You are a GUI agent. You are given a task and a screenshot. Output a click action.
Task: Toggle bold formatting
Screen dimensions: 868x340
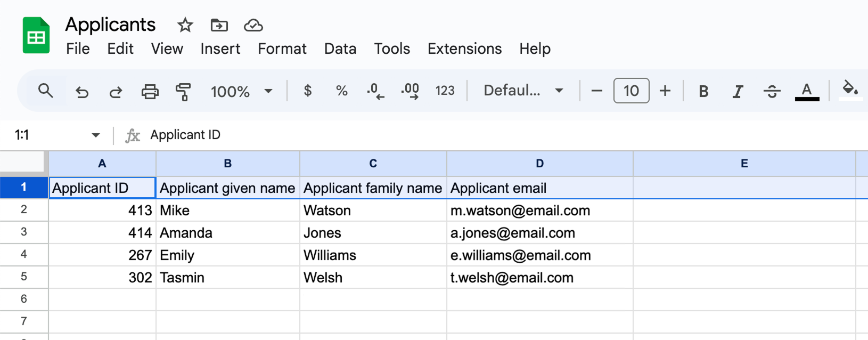pyautogui.click(x=703, y=92)
